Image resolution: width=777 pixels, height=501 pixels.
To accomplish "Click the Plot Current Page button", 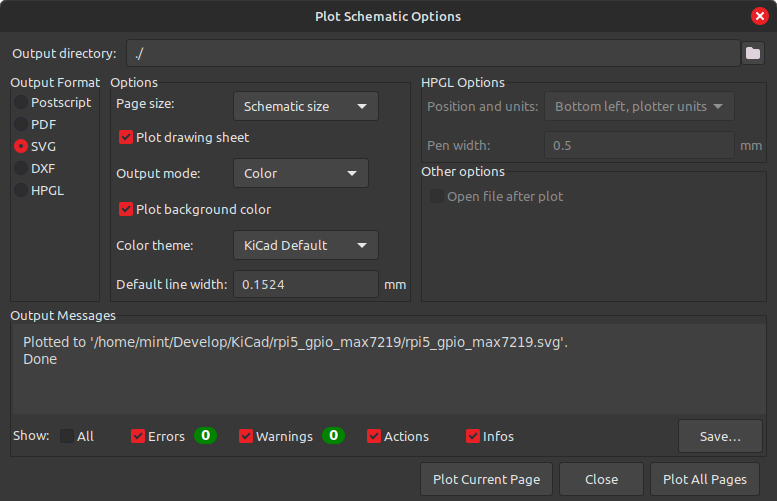I will (x=486, y=479).
